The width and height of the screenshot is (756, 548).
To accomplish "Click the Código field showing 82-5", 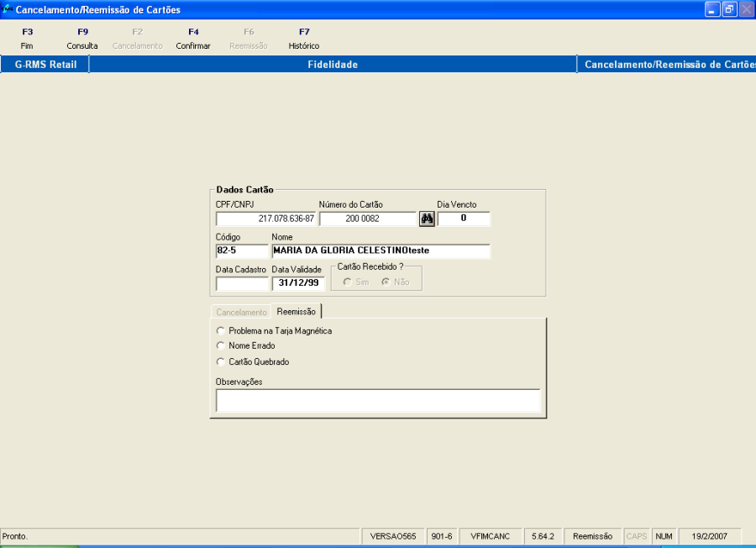I will [x=242, y=250].
